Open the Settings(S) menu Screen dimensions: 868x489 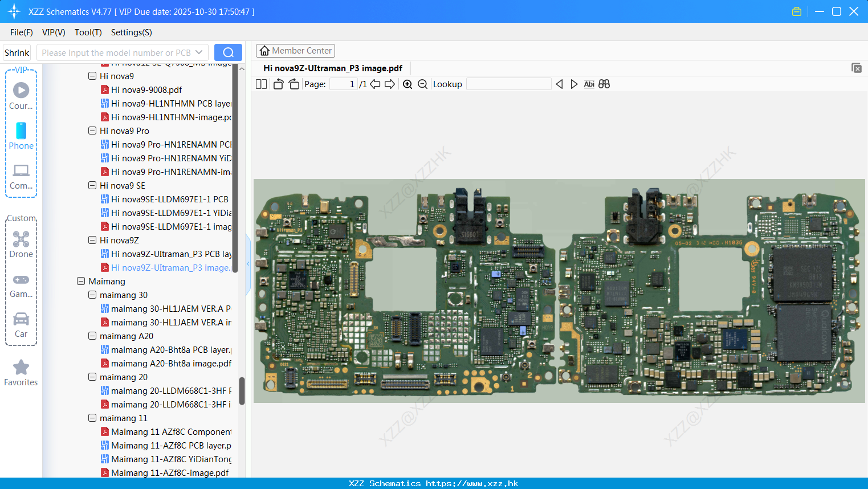[132, 32]
